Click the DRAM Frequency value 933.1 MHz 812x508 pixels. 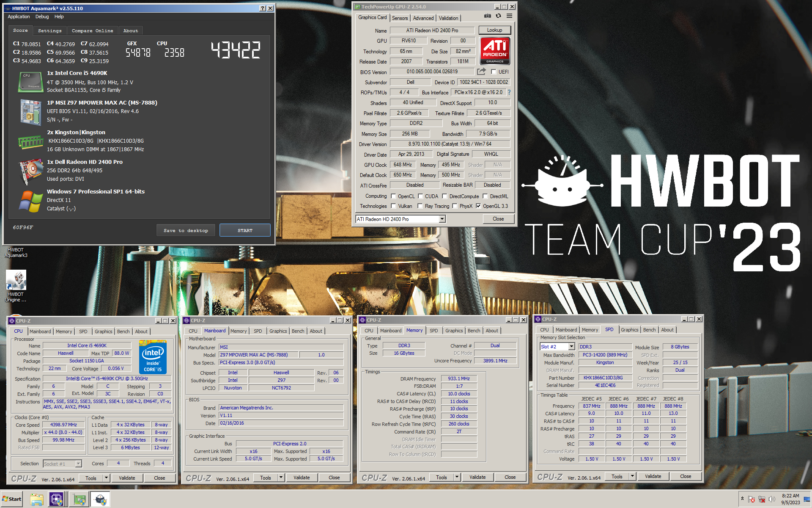coord(459,378)
